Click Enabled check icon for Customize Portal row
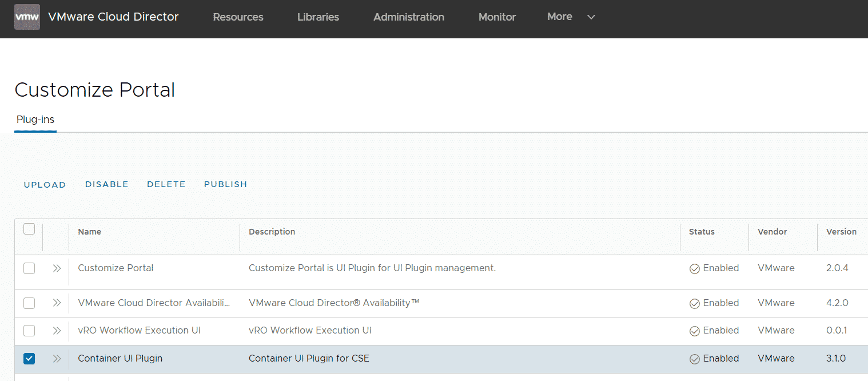This screenshot has height=381, width=868. tap(695, 269)
